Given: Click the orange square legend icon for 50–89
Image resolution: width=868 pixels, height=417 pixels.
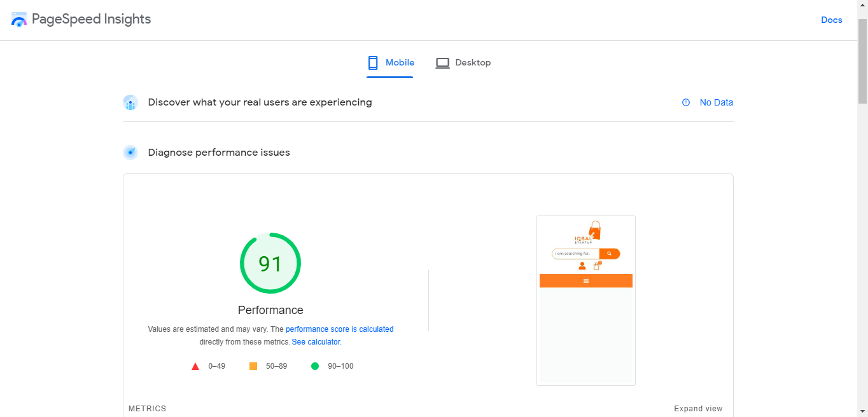Looking at the screenshot, I should point(253,366).
